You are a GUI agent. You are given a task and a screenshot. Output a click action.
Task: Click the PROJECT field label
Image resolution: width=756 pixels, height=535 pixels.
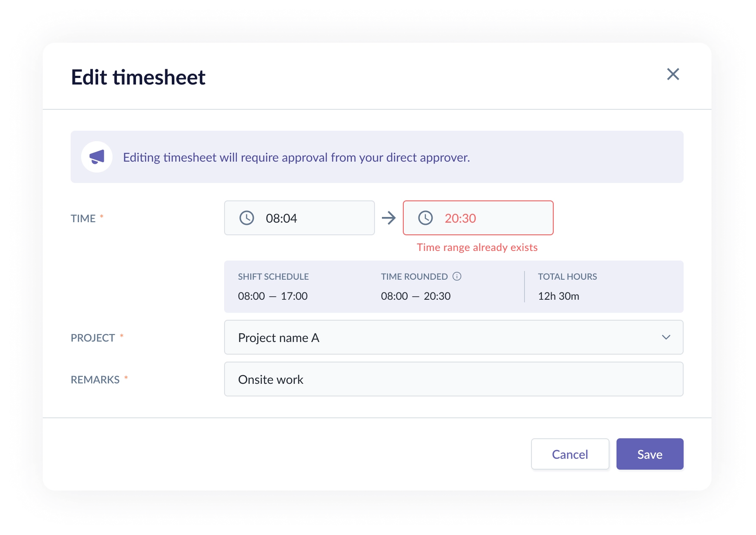pos(93,338)
